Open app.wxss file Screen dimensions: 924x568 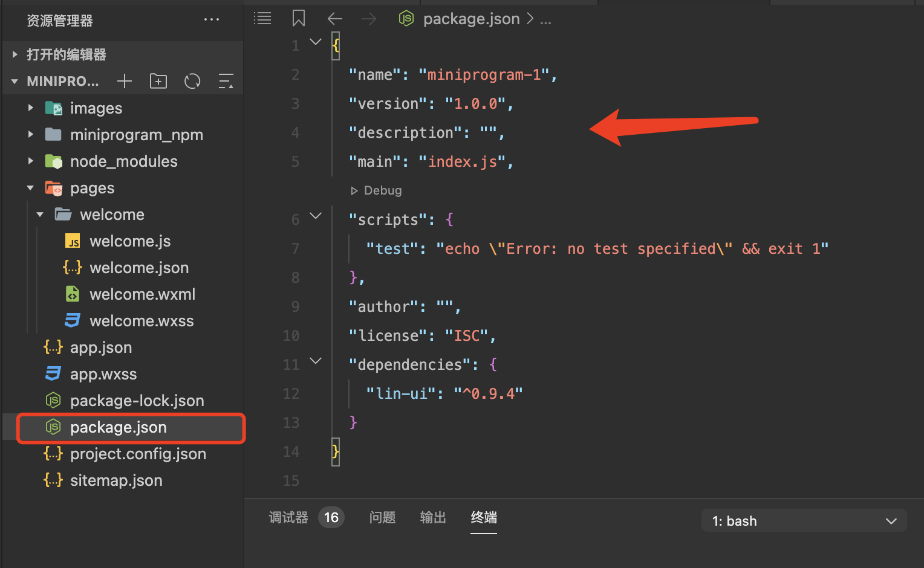tap(103, 374)
